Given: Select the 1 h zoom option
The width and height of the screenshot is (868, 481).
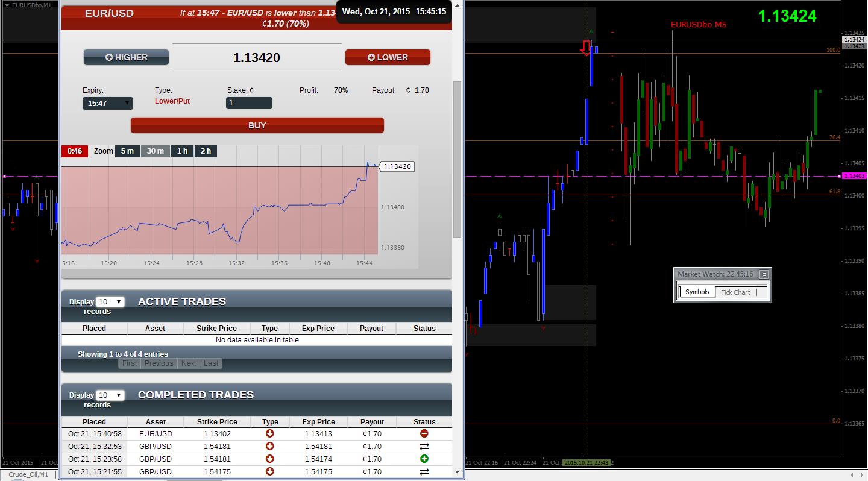Looking at the screenshot, I should (x=182, y=151).
